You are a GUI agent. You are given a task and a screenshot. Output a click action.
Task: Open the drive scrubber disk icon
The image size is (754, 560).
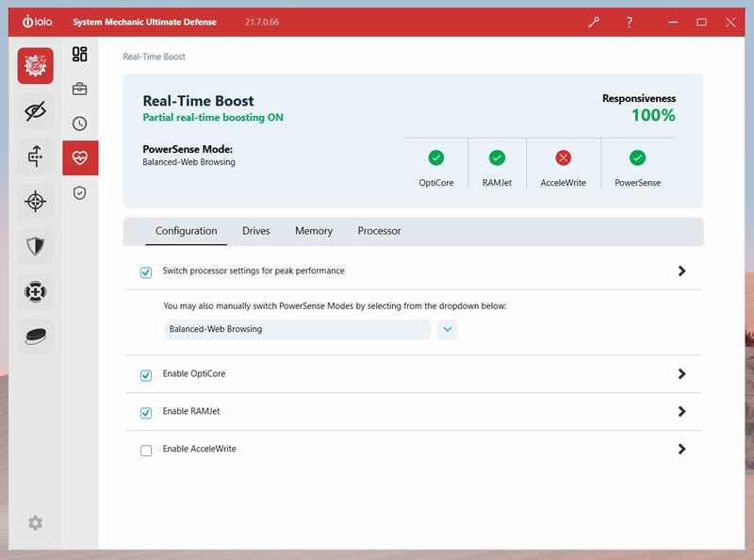click(35, 337)
